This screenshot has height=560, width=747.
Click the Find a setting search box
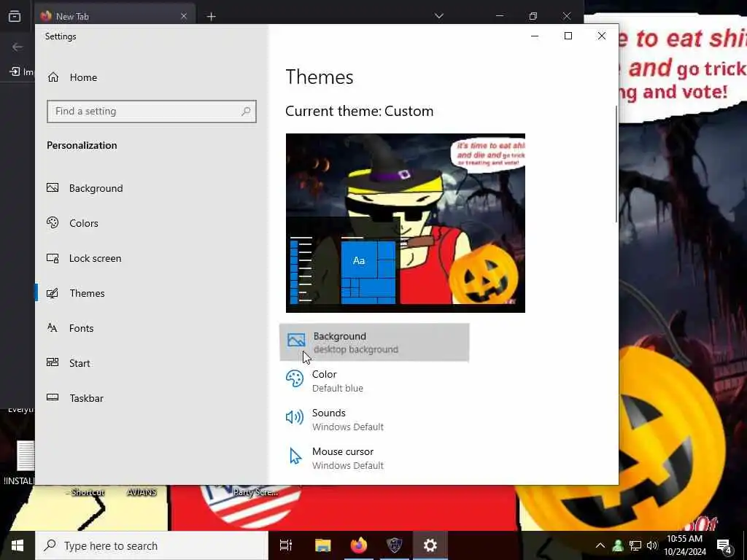pos(152,112)
